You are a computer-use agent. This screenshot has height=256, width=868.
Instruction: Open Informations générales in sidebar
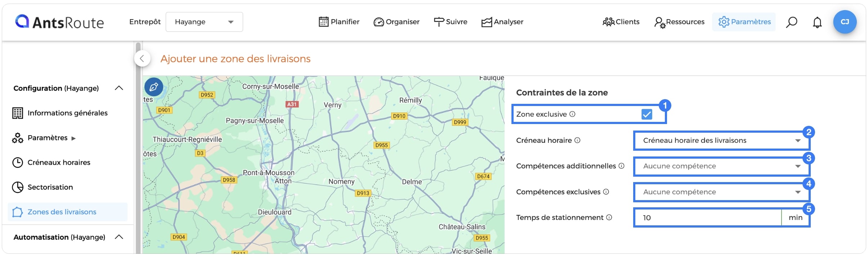pos(67,113)
